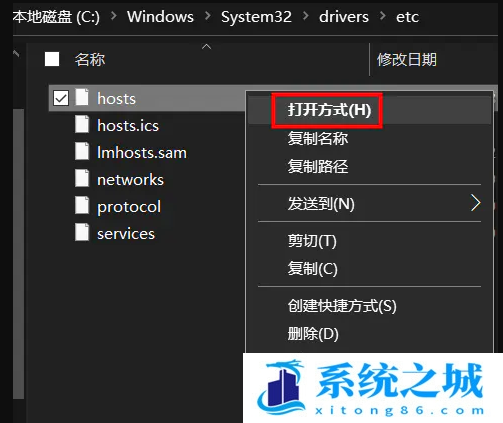Screen dimensions: 503x423
Task: Click the protocol file icon
Action: tap(82, 205)
